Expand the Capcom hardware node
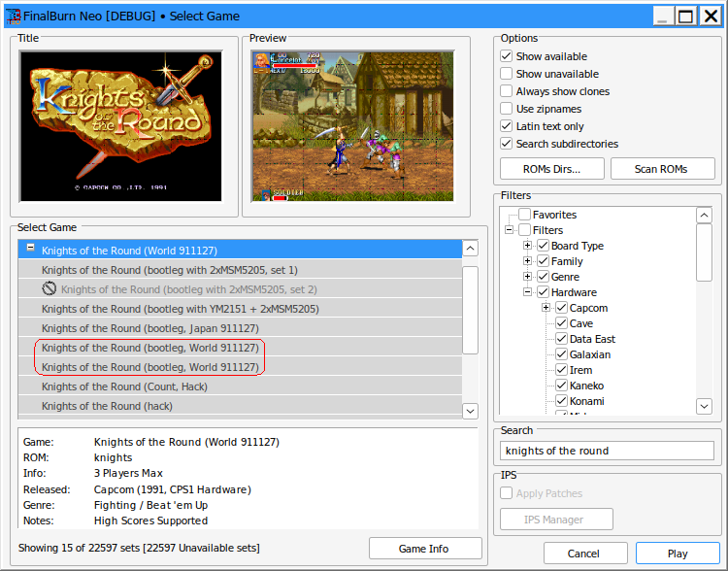This screenshot has width=728, height=571. click(x=546, y=308)
